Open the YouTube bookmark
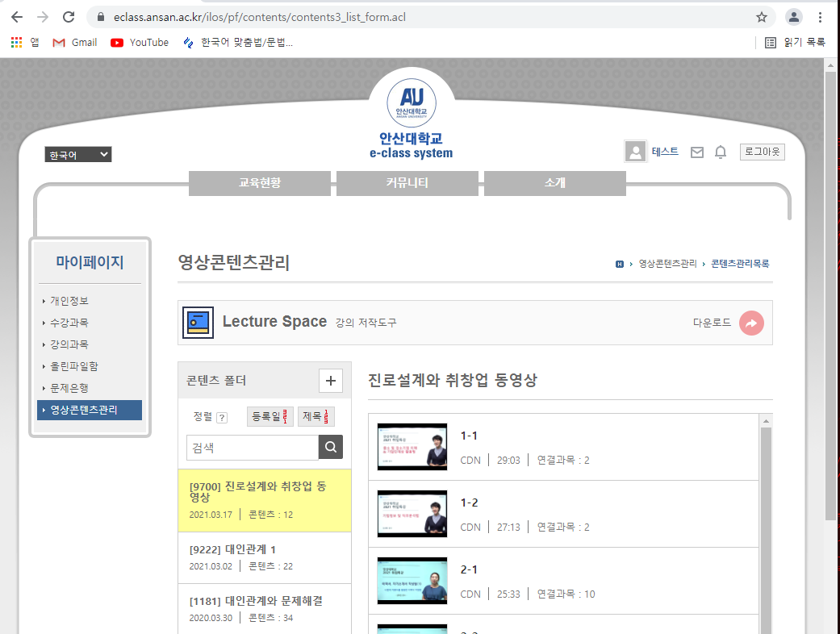 pos(140,42)
